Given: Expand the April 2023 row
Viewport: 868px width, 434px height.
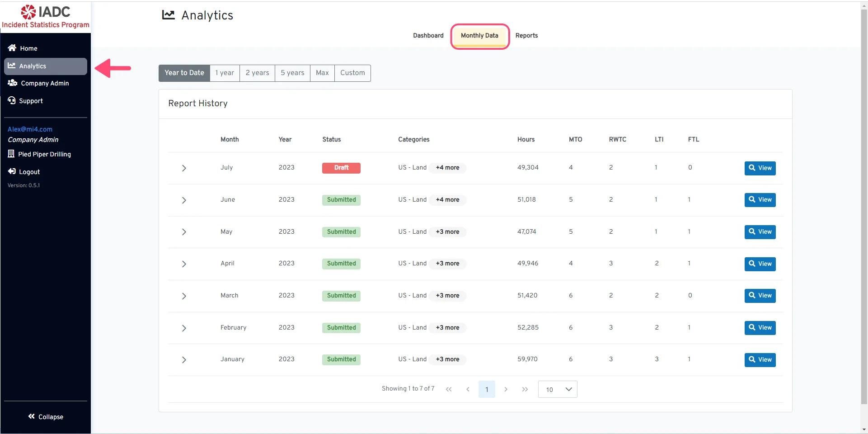Looking at the screenshot, I should 184,264.
